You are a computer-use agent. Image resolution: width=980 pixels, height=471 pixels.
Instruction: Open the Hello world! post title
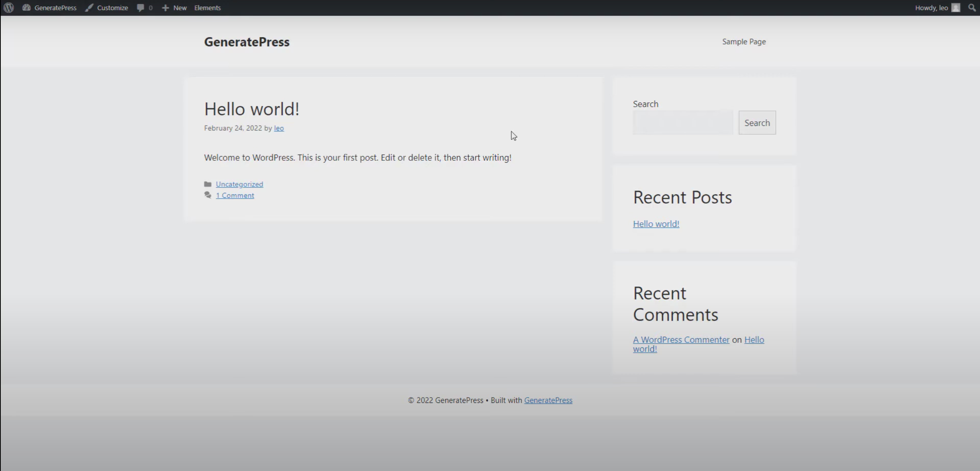252,109
